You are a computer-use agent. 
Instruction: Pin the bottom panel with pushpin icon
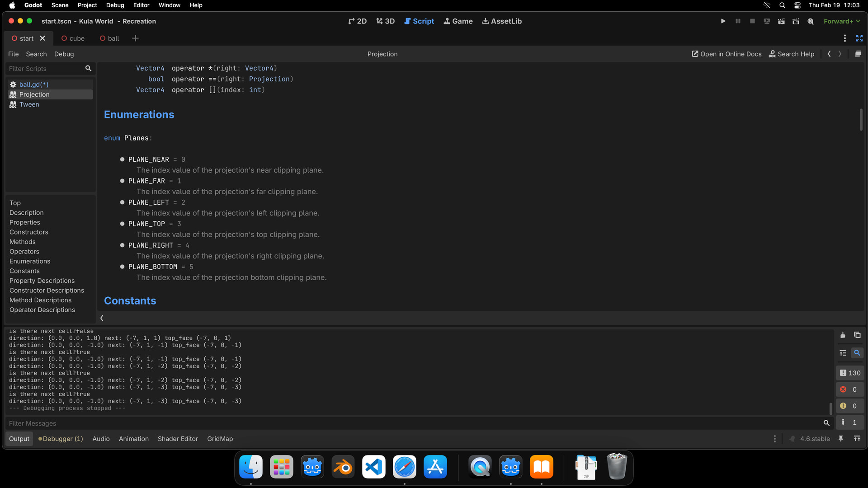tap(841, 439)
